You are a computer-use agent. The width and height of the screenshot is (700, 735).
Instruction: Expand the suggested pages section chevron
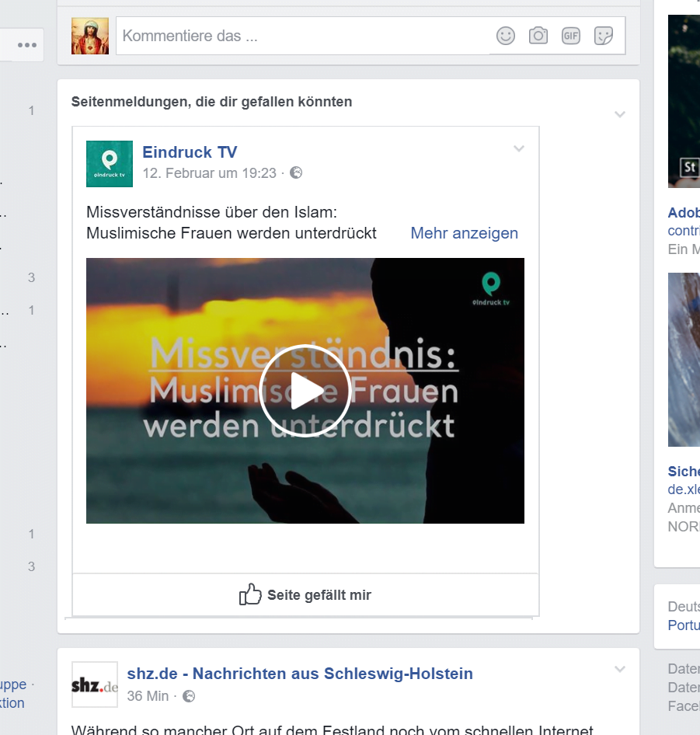619,114
